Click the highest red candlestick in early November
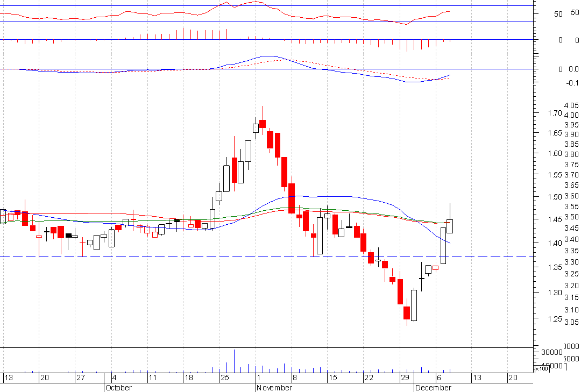 click(263, 123)
